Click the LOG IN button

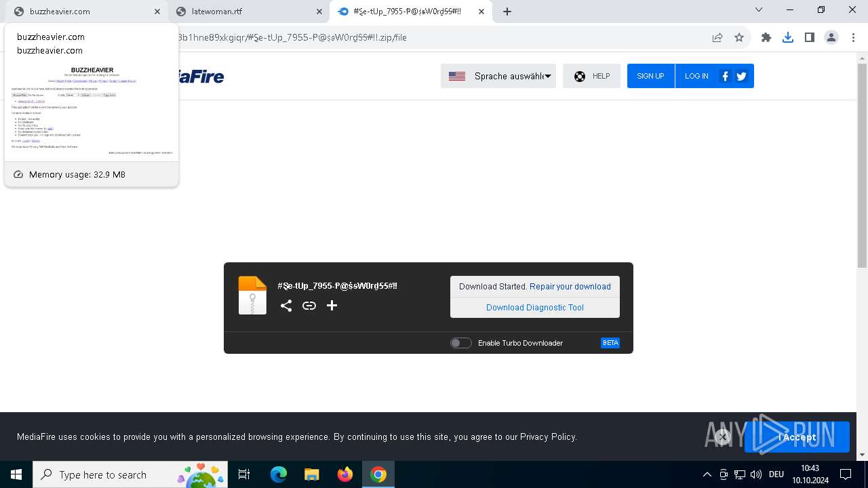[x=696, y=76]
